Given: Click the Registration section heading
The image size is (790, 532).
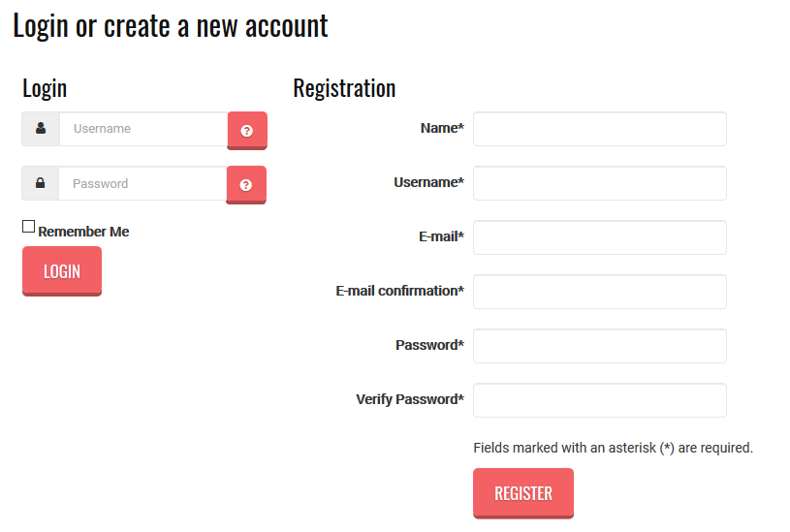Looking at the screenshot, I should click(x=344, y=88).
